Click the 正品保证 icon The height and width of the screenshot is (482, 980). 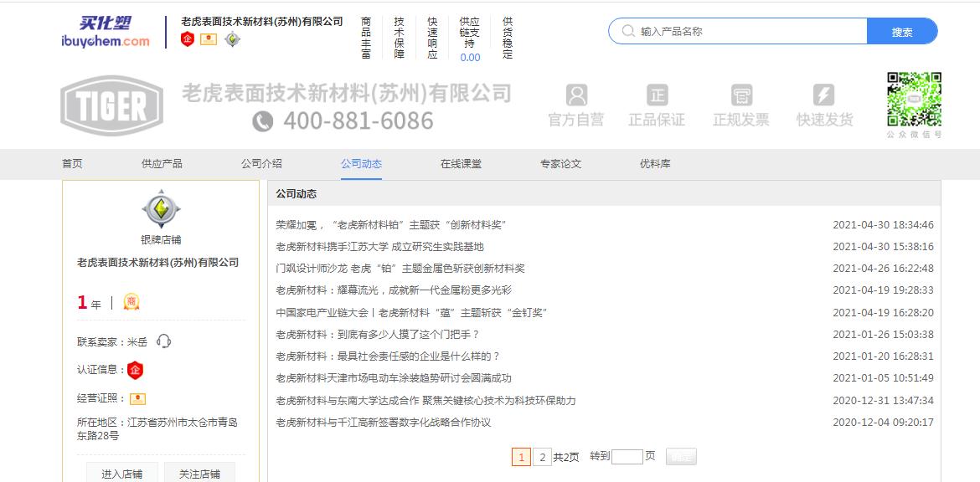click(x=657, y=95)
